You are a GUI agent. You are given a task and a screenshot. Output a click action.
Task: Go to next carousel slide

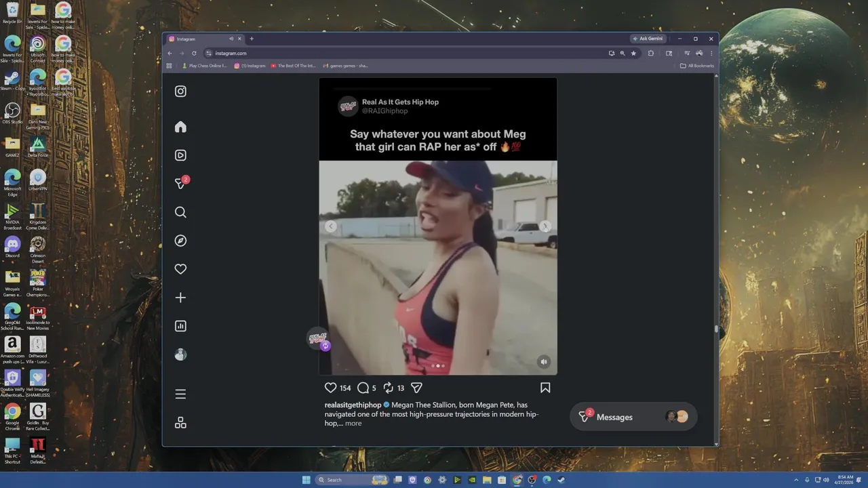[x=545, y=227]
